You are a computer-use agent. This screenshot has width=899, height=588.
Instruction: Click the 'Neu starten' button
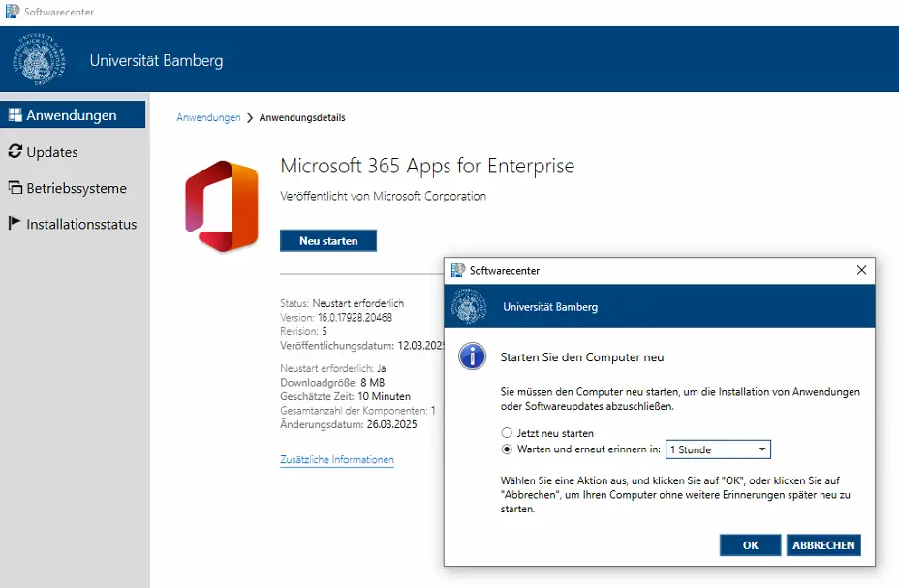[x=328, y=240]
